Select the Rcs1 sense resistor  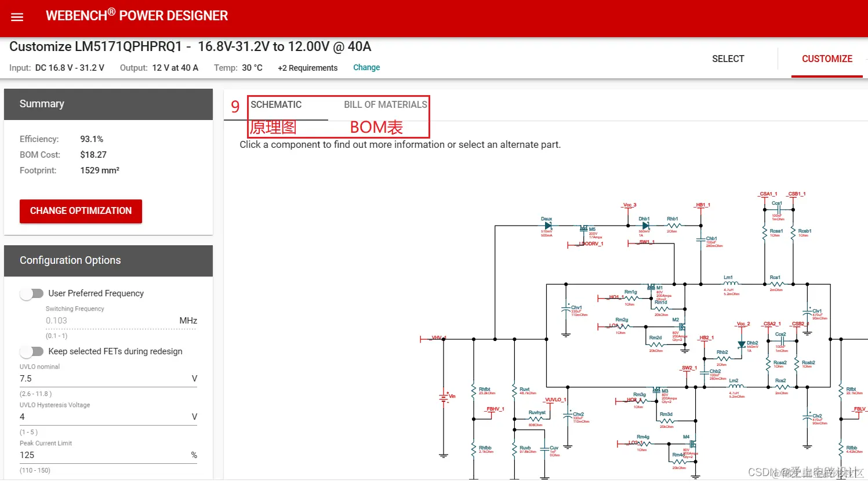(776, 284)
